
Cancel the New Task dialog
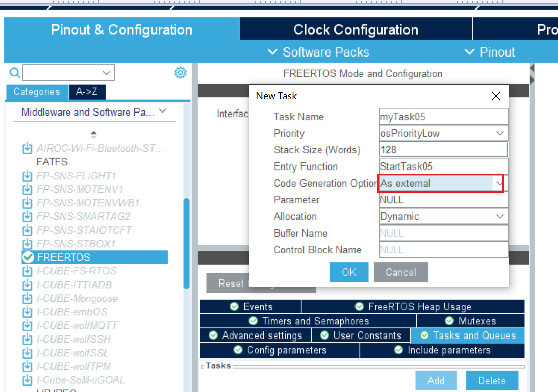pos(401,272)
